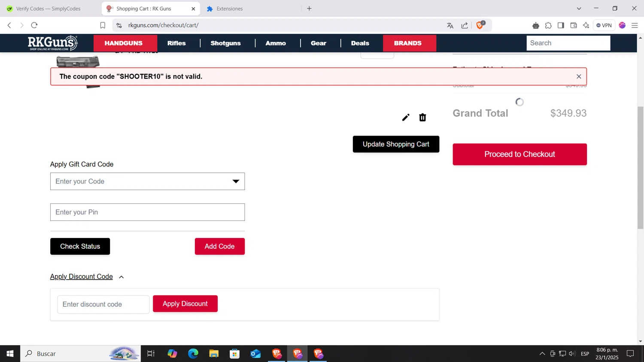Open the notification center icon

tap(630, 354)
